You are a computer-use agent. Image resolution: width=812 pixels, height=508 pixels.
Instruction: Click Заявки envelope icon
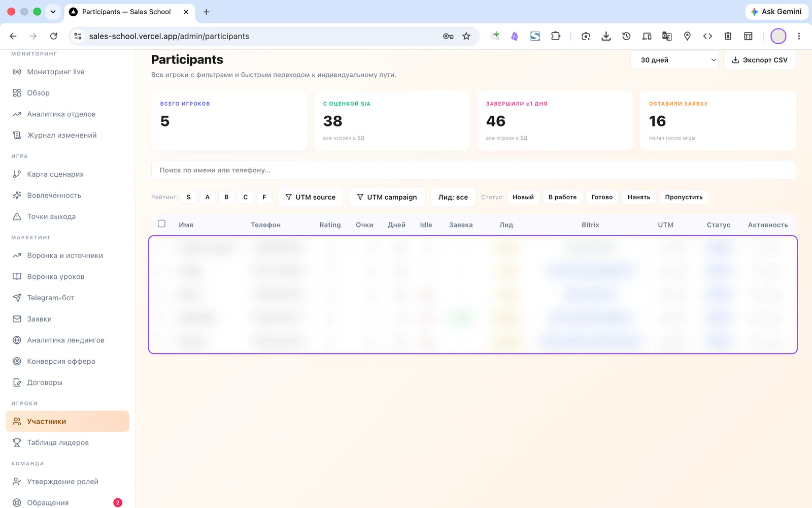click(x=17, y=319)
